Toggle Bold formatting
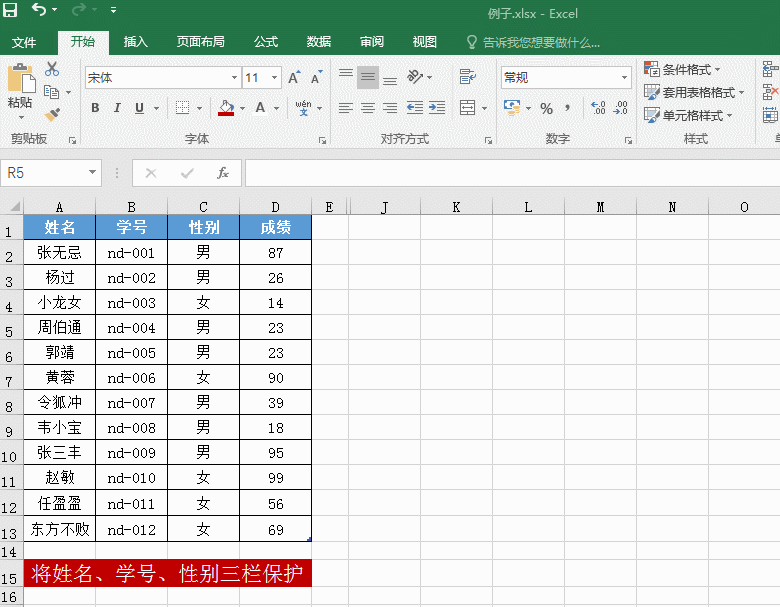 click(x=95, y=108)
